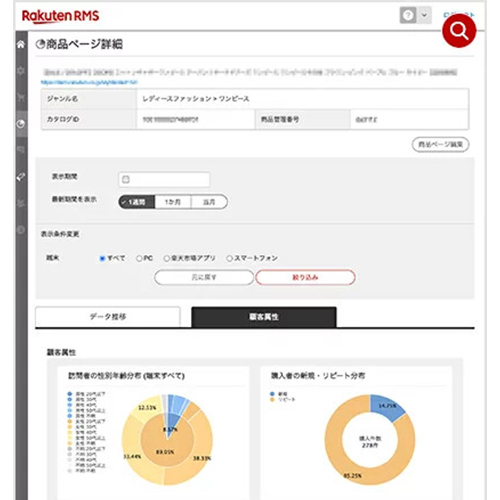The height and width of the screenshot is (500, 500).
Task: Click the red magnifier search icon
Action: point(459,31)
